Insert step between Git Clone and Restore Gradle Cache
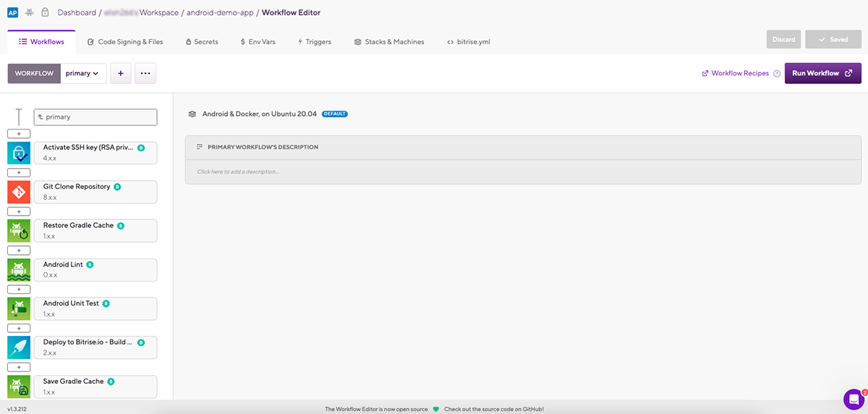The height and width of the screenshot is (414, 868). coord(19,211)
